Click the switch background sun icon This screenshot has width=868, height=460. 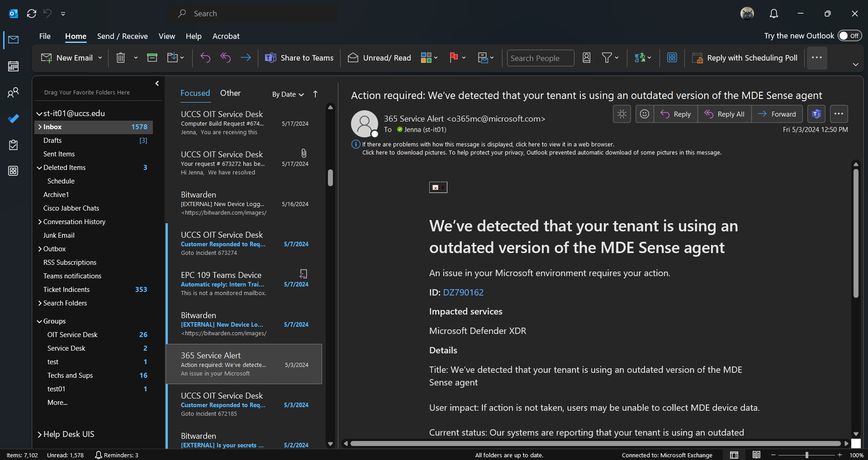[x=622, y=114]
